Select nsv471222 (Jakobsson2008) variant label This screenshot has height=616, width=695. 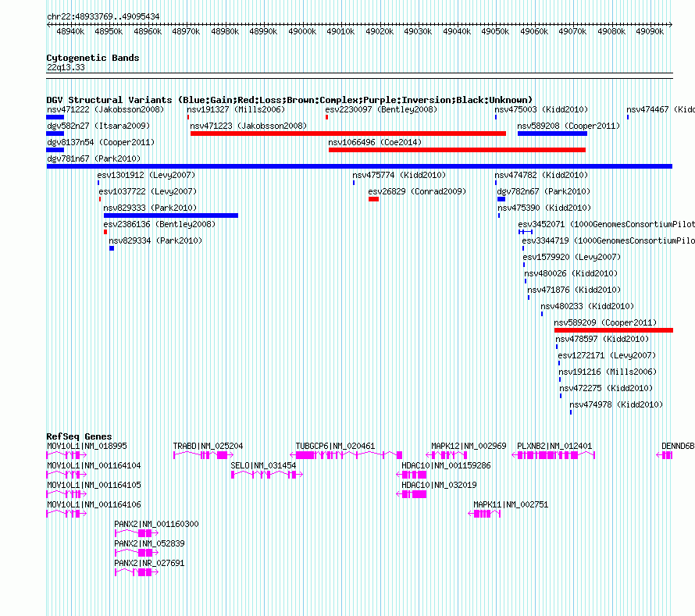105,109
